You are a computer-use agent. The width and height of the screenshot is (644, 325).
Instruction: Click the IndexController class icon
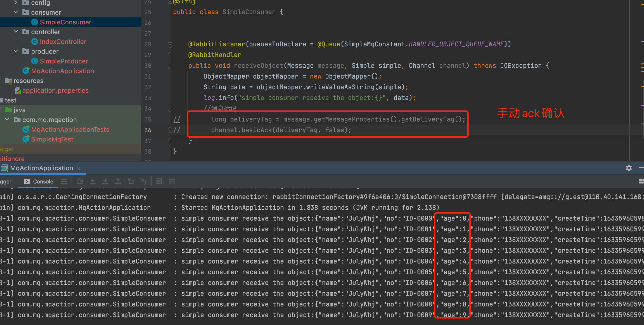click(35, 42)
